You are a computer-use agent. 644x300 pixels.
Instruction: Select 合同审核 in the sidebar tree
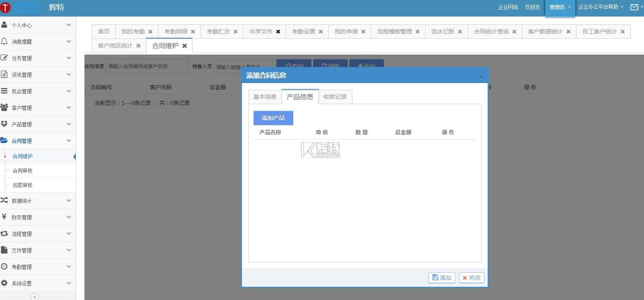[x=22, y=171]
